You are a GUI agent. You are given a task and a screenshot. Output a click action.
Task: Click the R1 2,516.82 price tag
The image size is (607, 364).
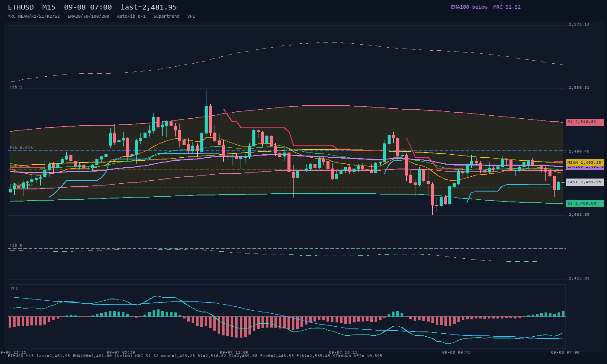point(585,122)
